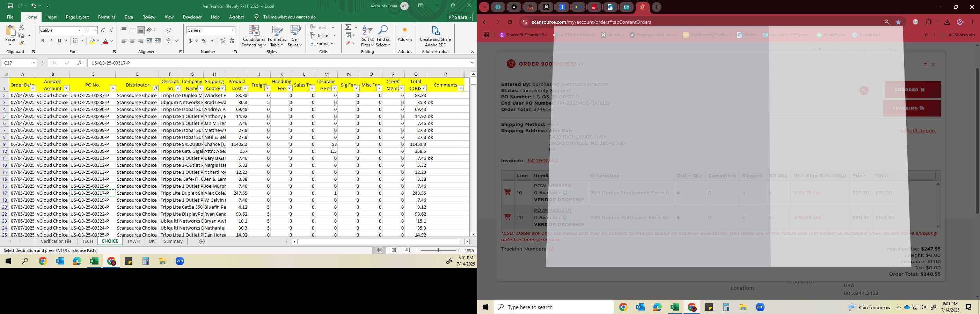The width and height of the screenshot is (980, 314).
Task: Open the Product Cost filter dropdown
Action: point(245,88)
